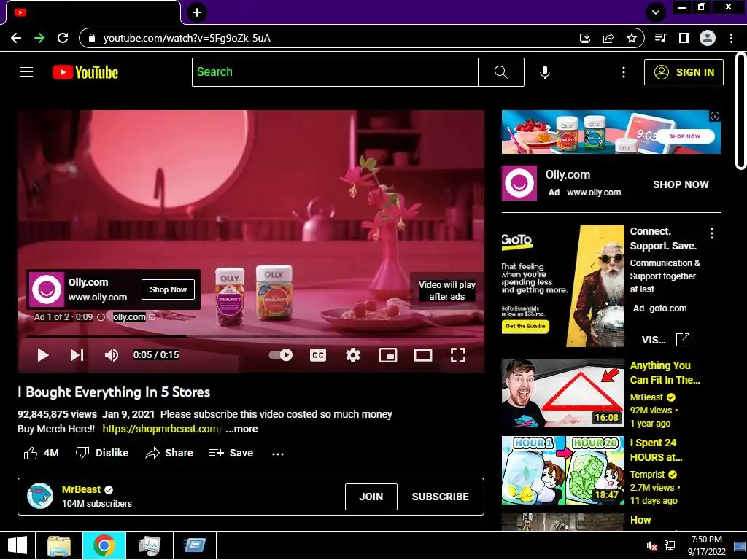Screen dimensions: 747x560
Task: Enable miniplayer mode
Action: 388,355
